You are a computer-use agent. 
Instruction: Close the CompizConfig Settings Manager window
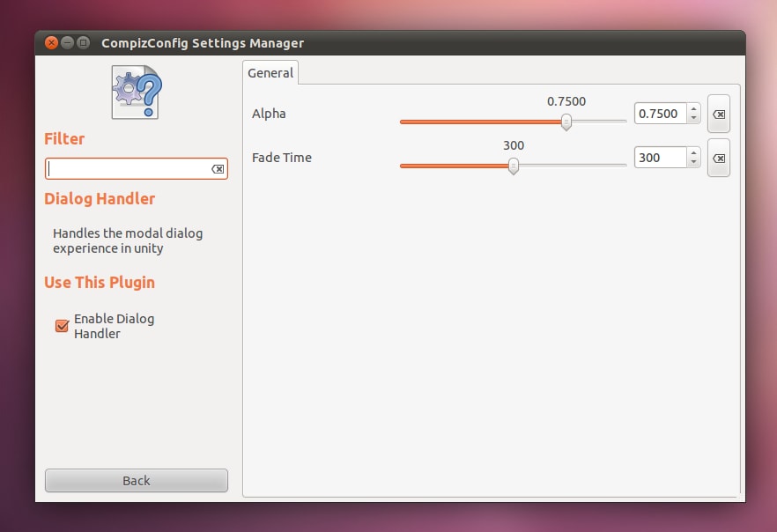tap(51, 42)
